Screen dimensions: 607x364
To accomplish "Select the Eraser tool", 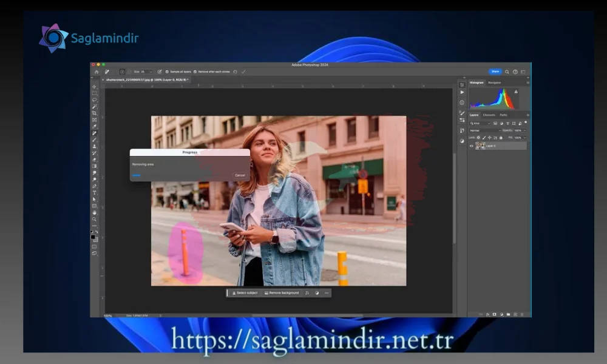I will (x=95, y=160).
